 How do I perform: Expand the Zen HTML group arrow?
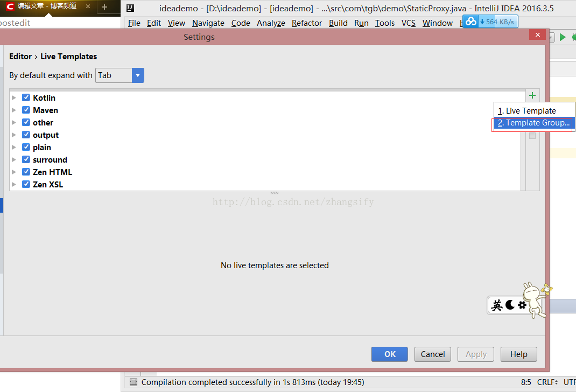[14, 172]
